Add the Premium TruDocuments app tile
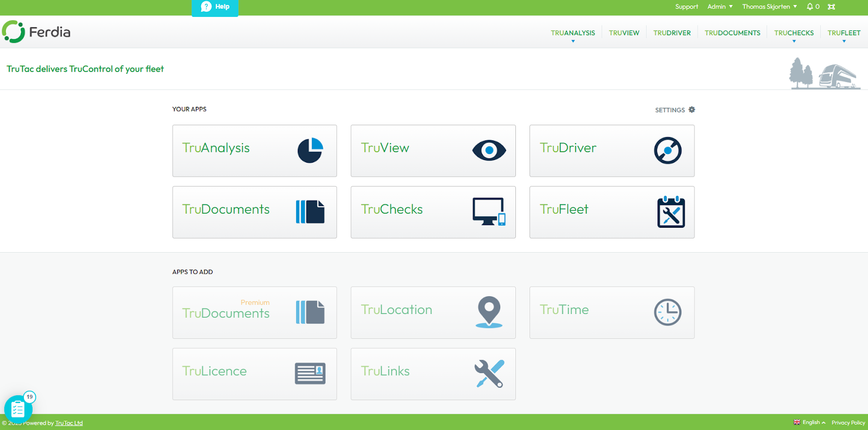Image resolution: width=868 pixels, height=430 pixels. [254, 312]
